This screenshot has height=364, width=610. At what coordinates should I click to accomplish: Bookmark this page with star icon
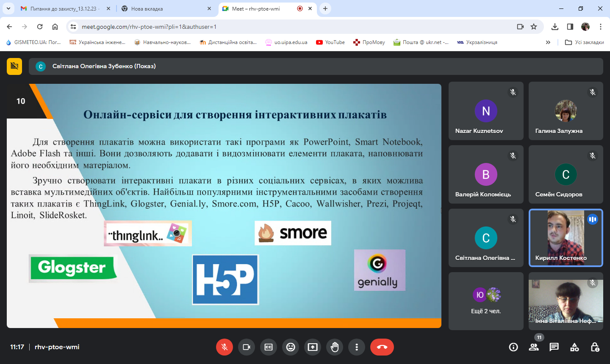(534, 27)
